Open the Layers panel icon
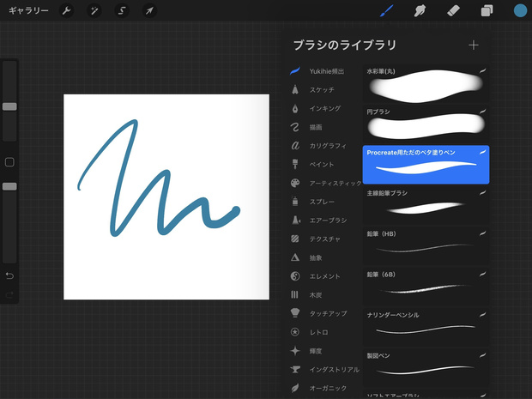 point(487,11)
